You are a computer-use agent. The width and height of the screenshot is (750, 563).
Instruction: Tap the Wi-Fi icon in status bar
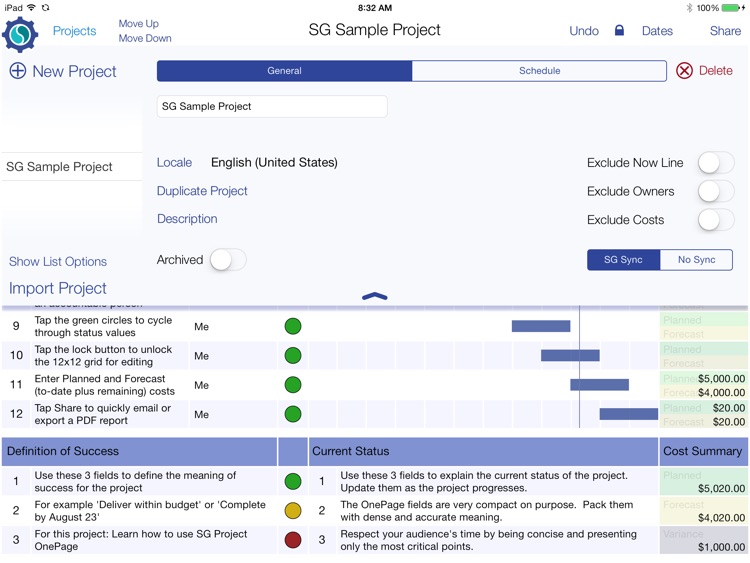click(x=31, y=8)
